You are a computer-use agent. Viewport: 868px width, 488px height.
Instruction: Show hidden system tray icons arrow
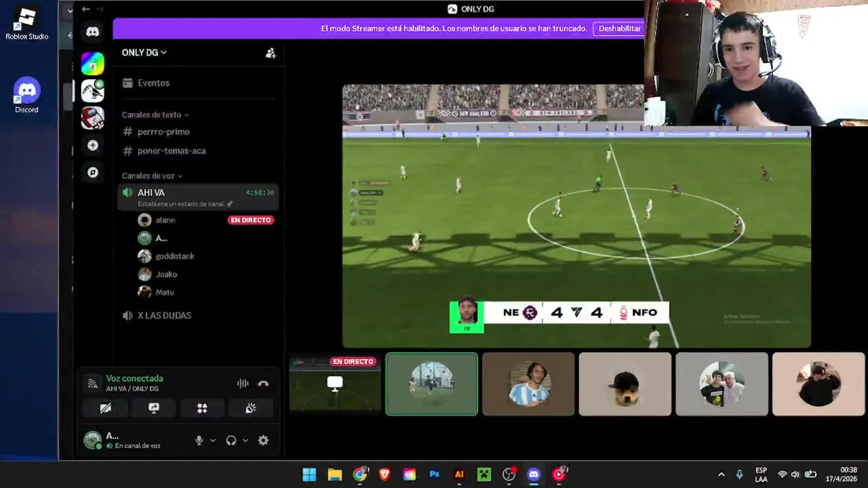pyautogui.click(x=721, y=474)
